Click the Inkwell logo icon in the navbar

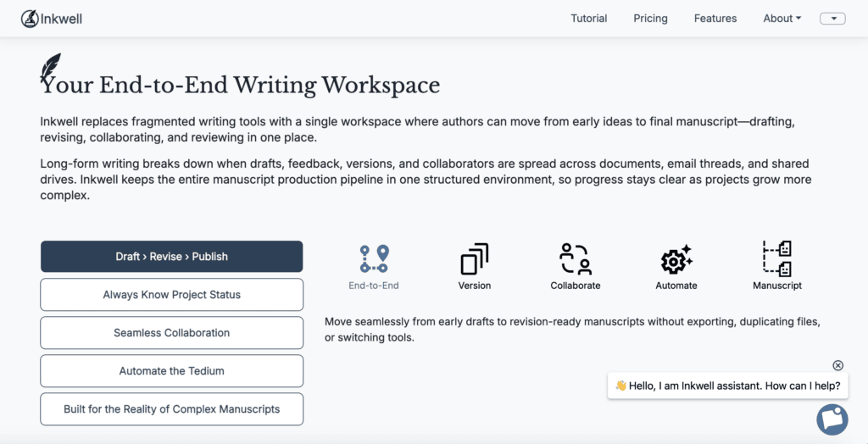31,19
